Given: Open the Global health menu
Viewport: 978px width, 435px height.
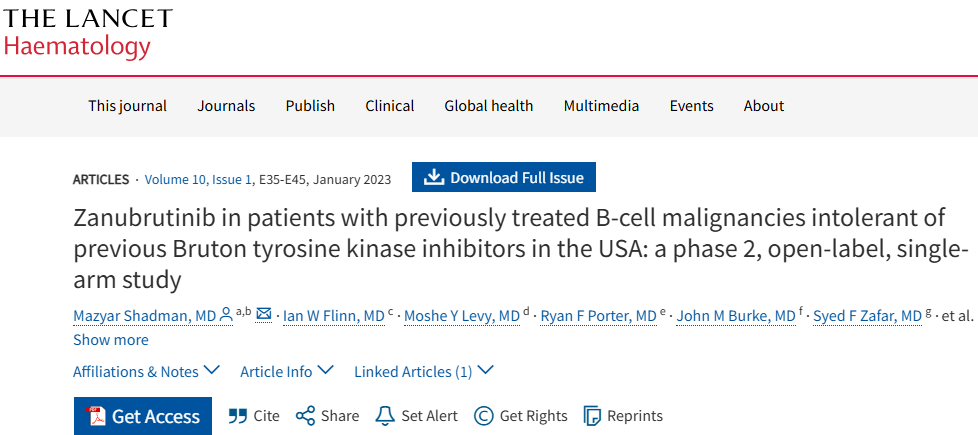Looking at the screenshot, I should tap(488, 106).
